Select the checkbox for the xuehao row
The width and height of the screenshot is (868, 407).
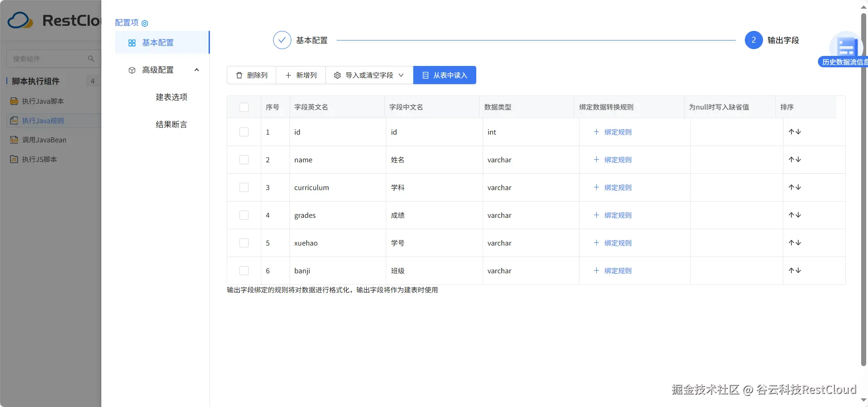coord(244,243)
